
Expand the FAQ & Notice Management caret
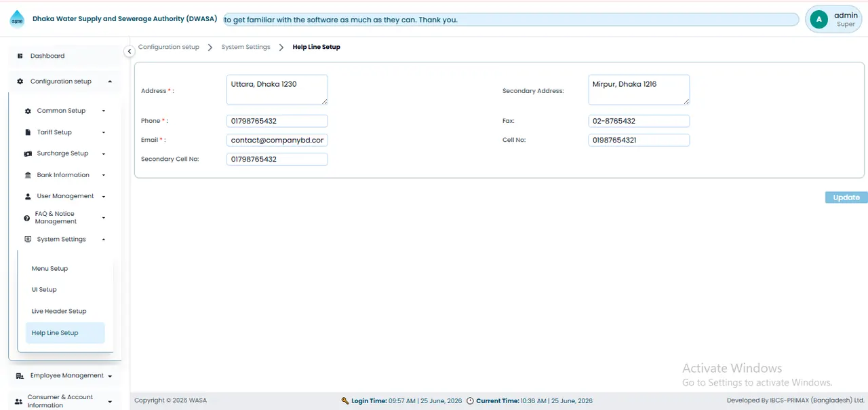click(x=104, y=218)
